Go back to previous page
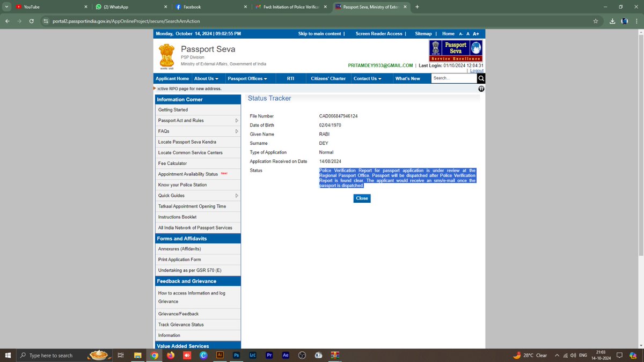 coord(8,21)
